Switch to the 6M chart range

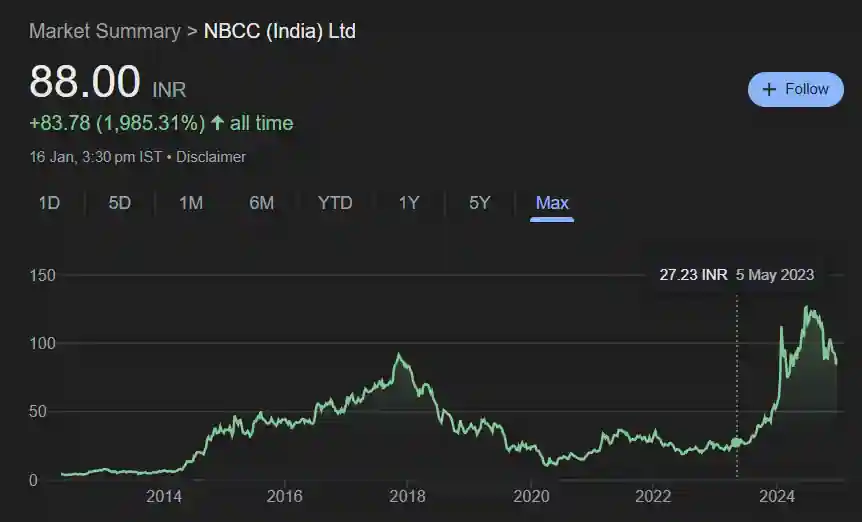click(x=261, y=203)
